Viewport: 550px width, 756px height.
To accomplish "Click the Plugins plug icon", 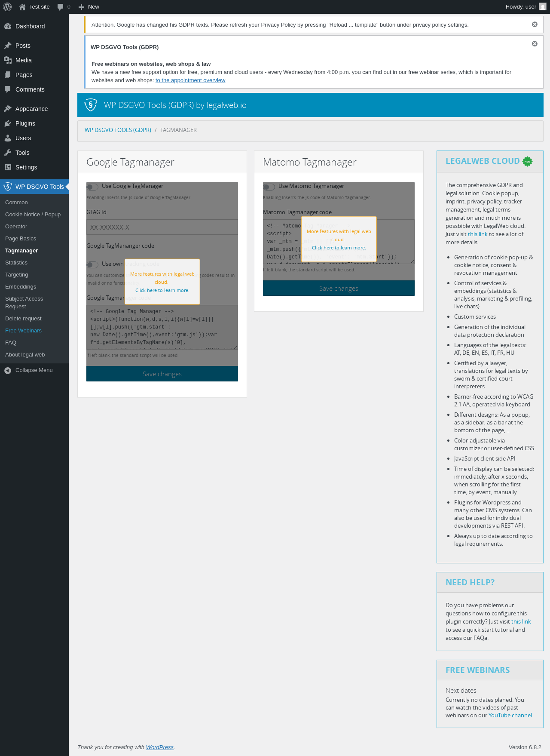I will 8,123.
